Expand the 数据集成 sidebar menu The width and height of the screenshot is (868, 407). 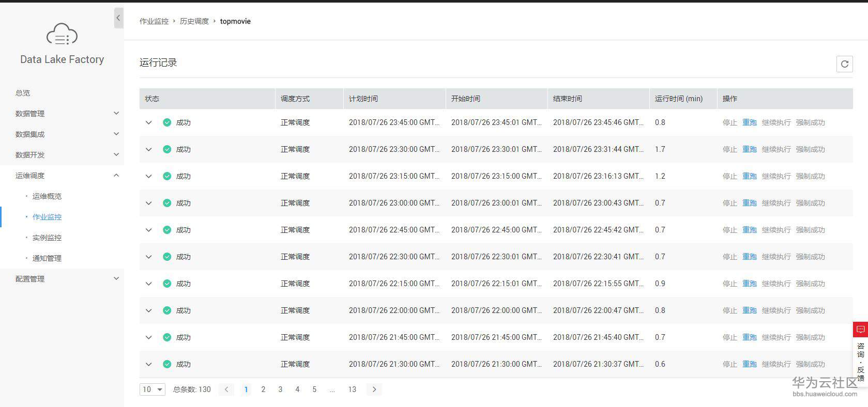(62, 134)
